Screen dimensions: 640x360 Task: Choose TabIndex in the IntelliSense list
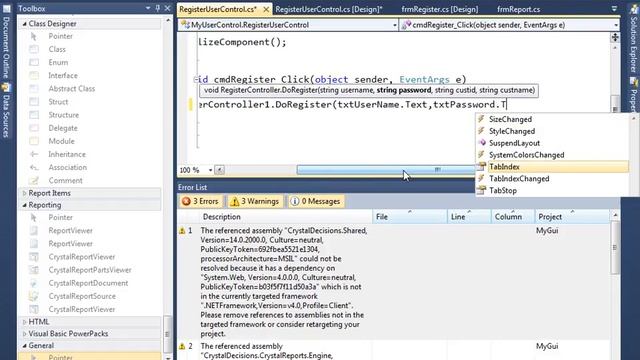tap(553, 167)
